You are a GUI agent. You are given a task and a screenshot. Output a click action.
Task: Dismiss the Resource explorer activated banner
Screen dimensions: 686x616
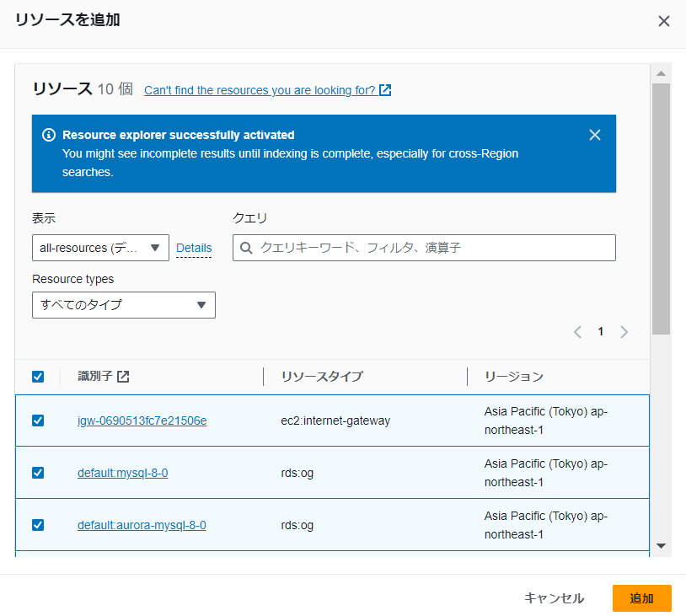click(595, 134)
